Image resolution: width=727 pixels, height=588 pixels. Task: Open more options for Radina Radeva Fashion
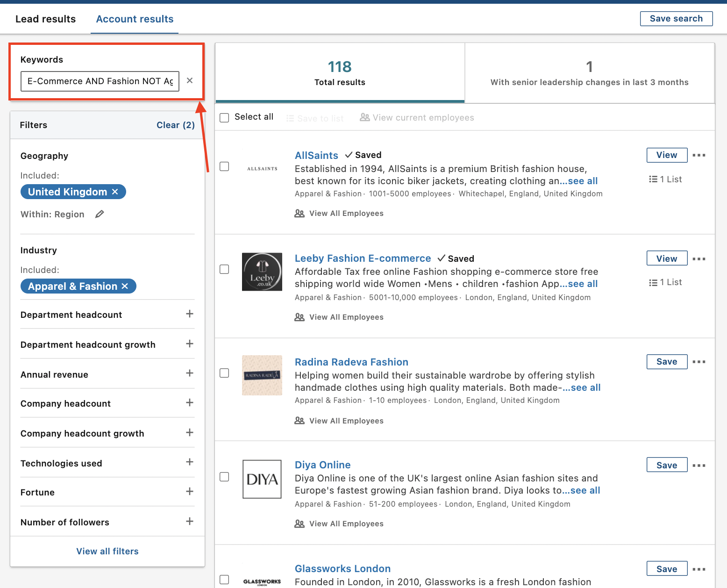pyautogui.click(x=699, y=362)
